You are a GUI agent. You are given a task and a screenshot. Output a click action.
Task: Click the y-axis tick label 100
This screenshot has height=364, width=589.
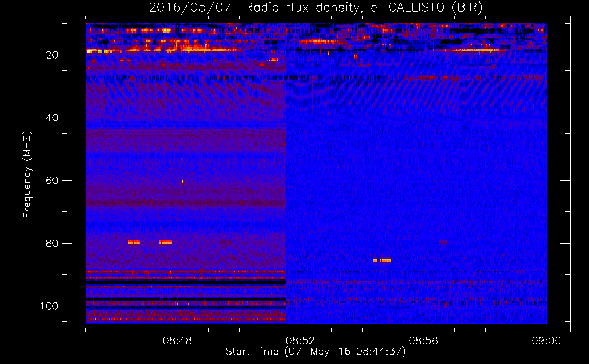49,306
